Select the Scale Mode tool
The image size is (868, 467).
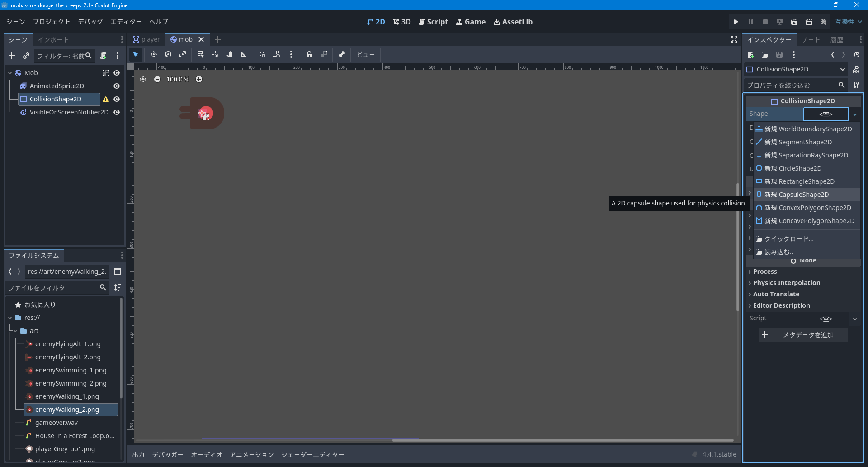183,55
